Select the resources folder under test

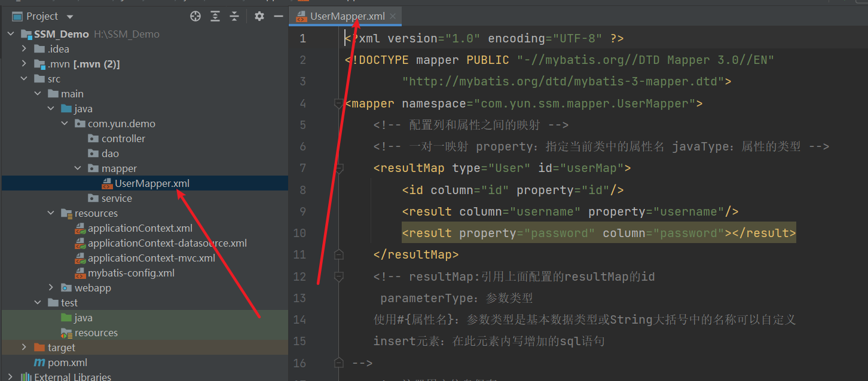click(x=96, y=333)
